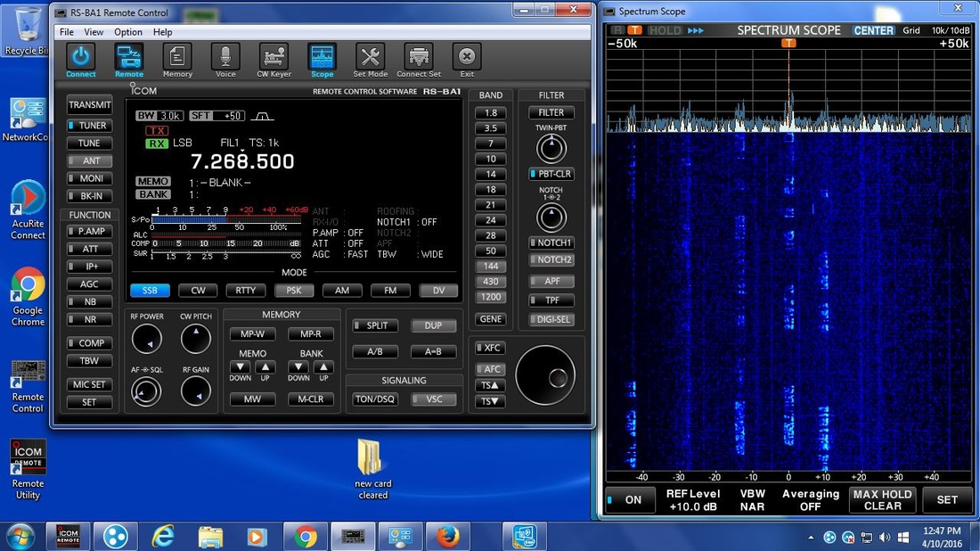Image resolution: width=980 pixels, height=551 pixels.
Task: Toggle the COMP speech compressor
Action: tap(89, 342)
